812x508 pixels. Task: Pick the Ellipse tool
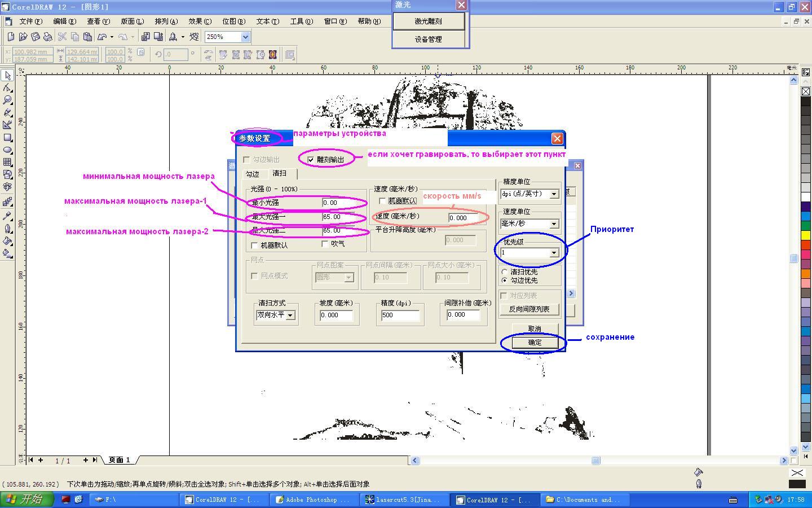coord(7,150)
